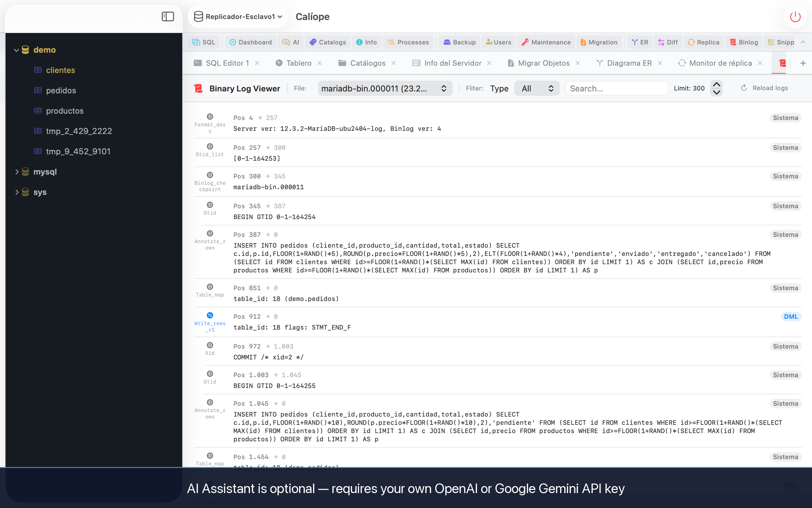812x508 pixels.
Task: Click the Binary Log Viewer title icon
Action: click(x=198, y=88)
